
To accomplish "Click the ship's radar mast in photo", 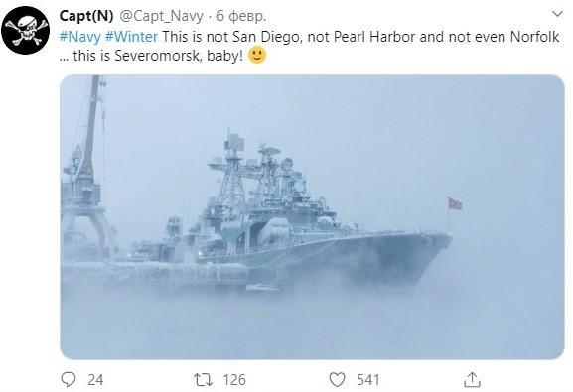I will pos(234,168).
